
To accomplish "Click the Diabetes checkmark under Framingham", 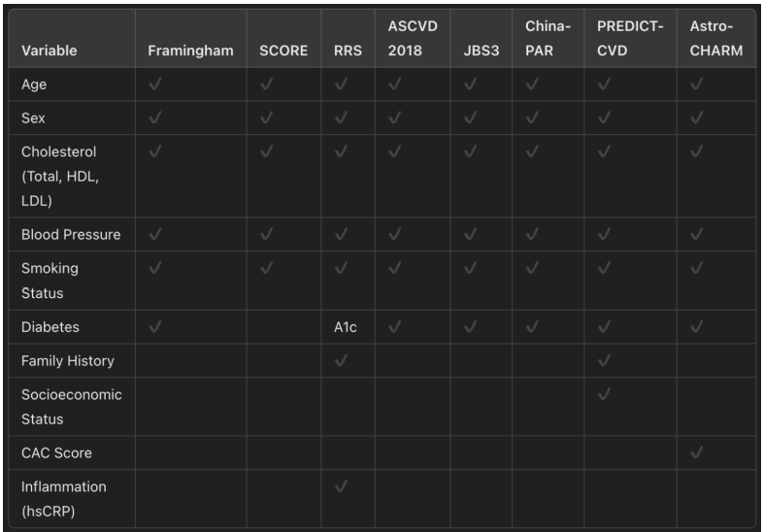I will pos(154,327).
